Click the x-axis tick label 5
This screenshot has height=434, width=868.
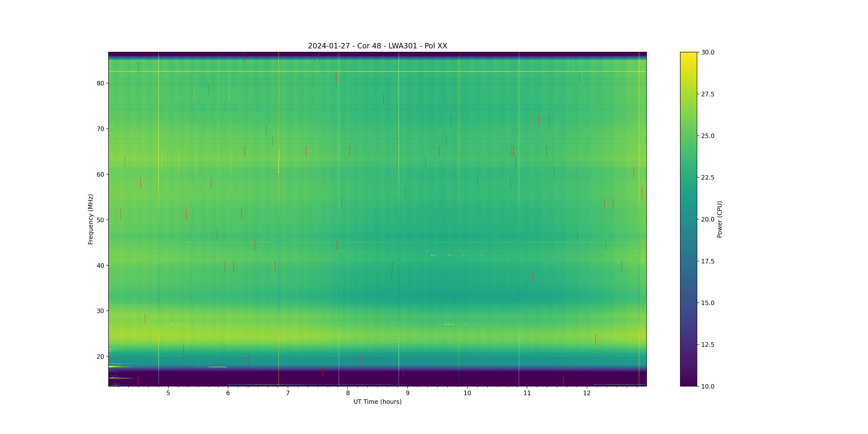(168, 393)
